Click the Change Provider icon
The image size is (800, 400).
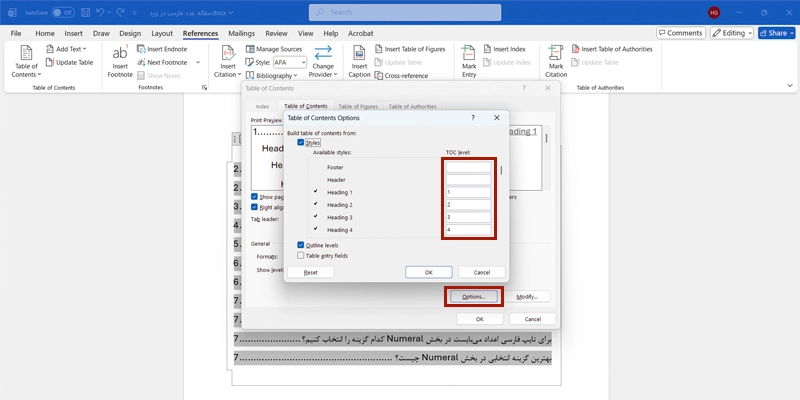(x=323, y=53)
